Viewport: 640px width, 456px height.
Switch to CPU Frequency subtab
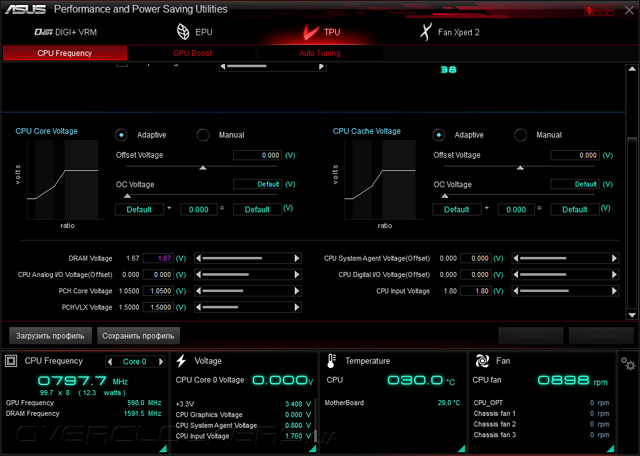pyautogui.click(x=65, y=53)
